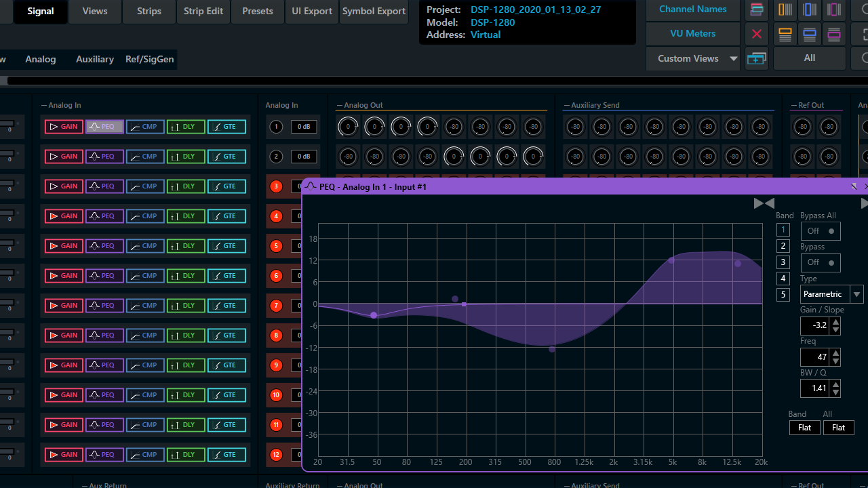Click the stacked cascading windows icon
Image resolution: width=868 pixels, height=488 pixels.
[x=757, y=9]
